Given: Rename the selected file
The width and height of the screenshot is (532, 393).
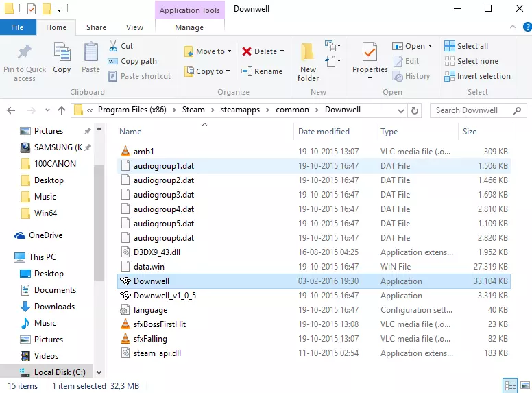Looking at the screenshot, I should [262, 71].
